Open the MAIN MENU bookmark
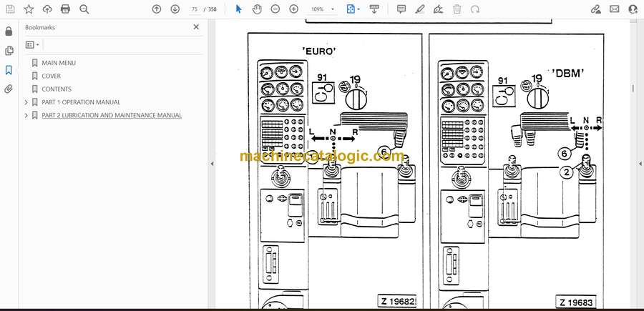Image resolution: width=644 pixels, height=311 pixels. 59,63
